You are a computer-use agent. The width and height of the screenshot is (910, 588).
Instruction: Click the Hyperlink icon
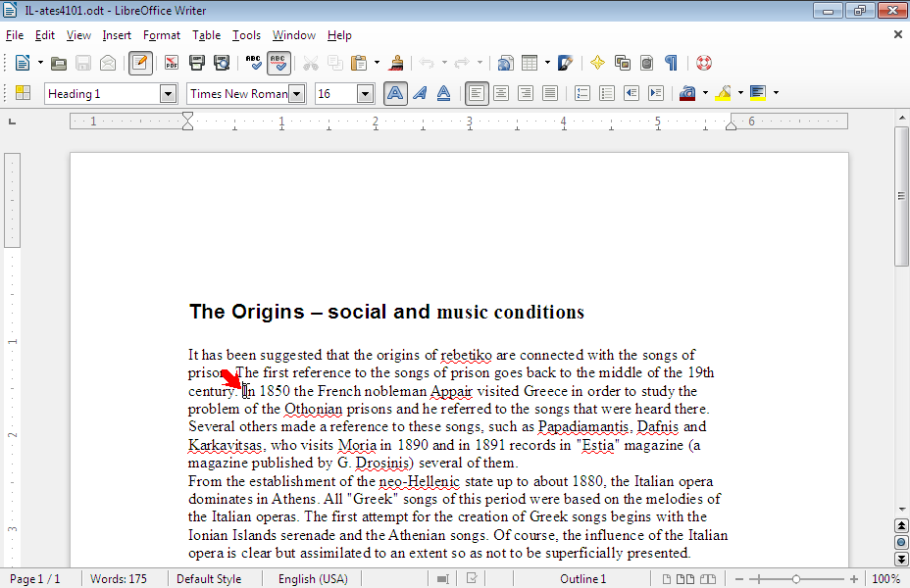pos(505,63)
